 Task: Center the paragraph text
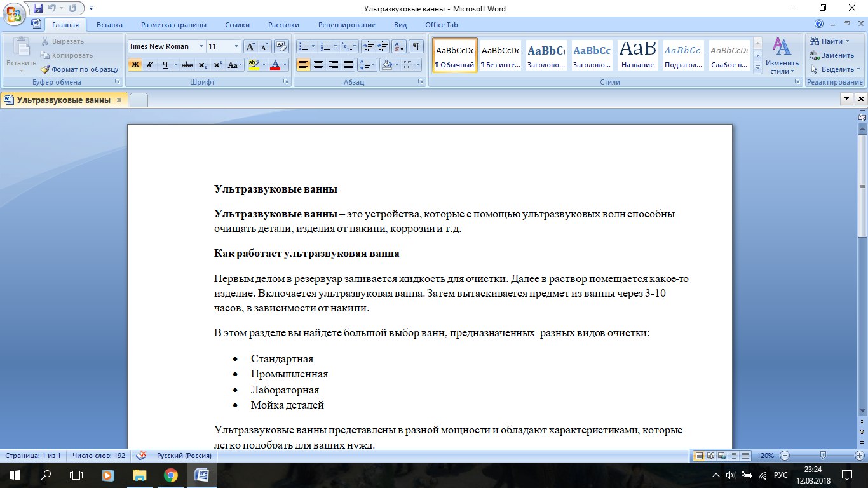(x=318, y=65)
